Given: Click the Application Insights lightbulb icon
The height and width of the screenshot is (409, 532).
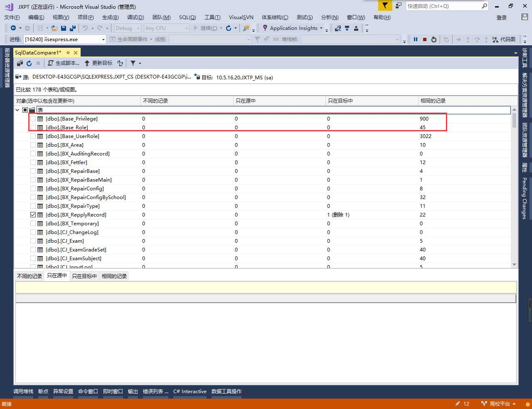Looking at the screenshot, I should (265, 28).
